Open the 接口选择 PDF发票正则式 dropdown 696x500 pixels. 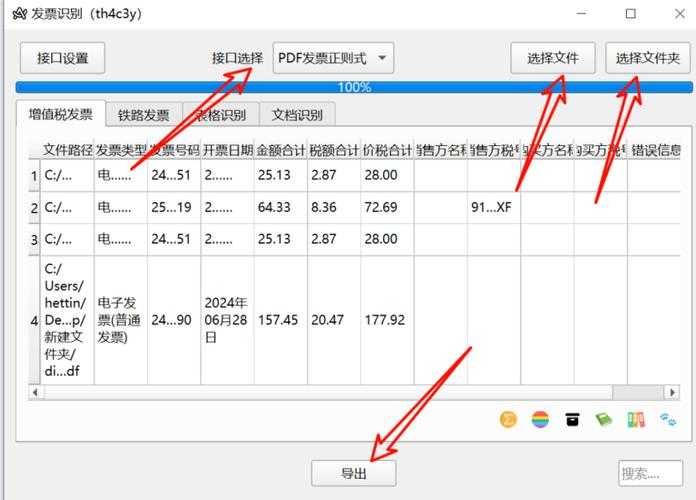point(333,58)
